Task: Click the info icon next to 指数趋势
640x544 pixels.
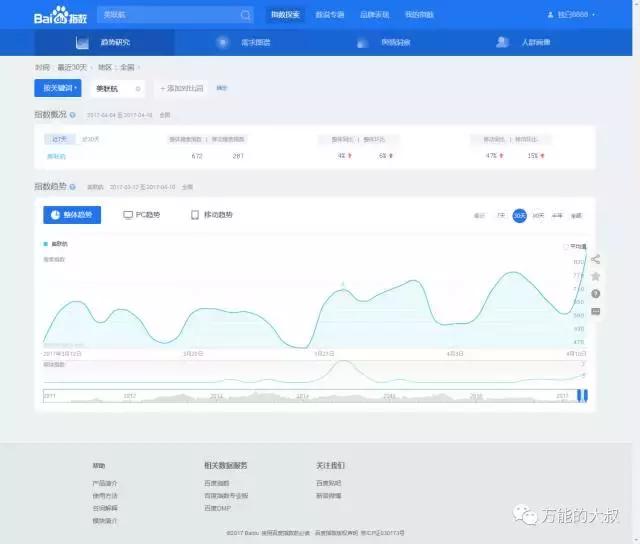Action: click(x=72, y=187)
